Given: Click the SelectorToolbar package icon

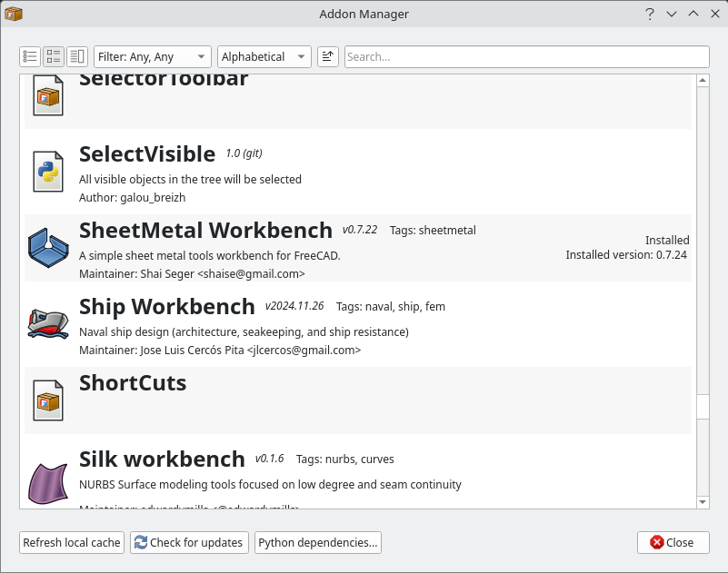Looking at the screenshot, I should tap(47, 94).
